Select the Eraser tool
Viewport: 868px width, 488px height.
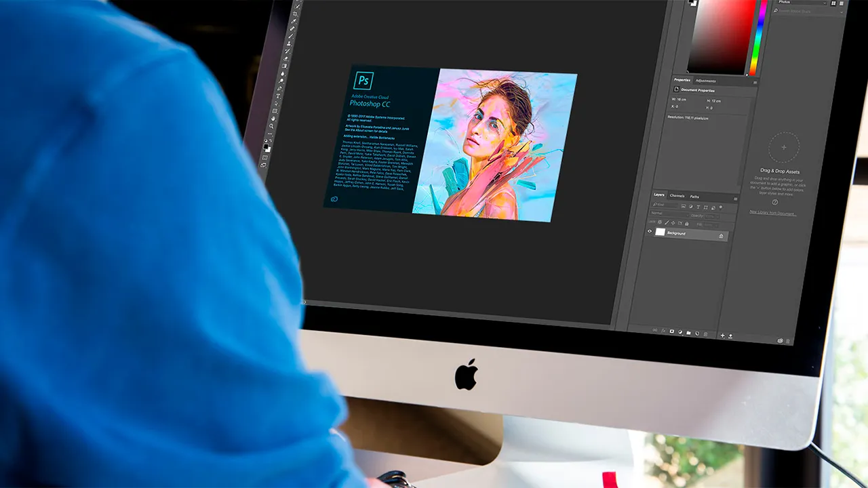(286, 59)
